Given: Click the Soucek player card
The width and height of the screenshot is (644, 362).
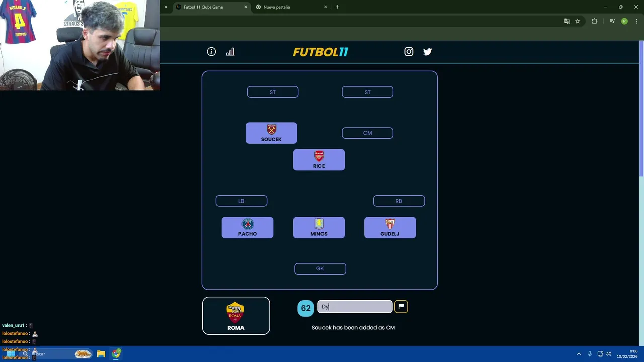Looking at the screenshot, I should coord(271,133).
